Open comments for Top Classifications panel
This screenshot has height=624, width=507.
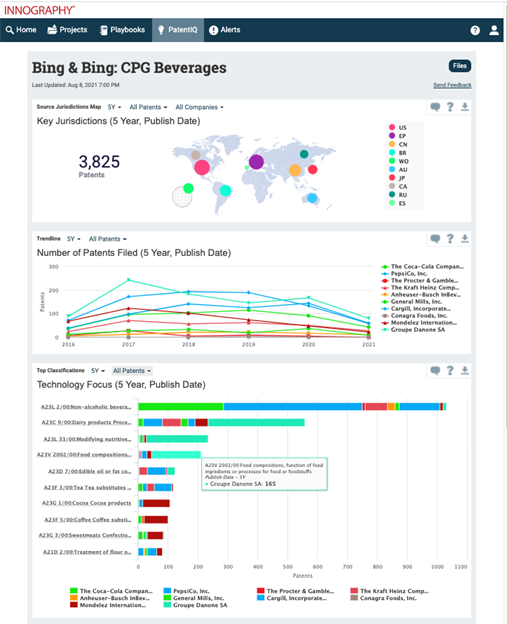point(435,371)
